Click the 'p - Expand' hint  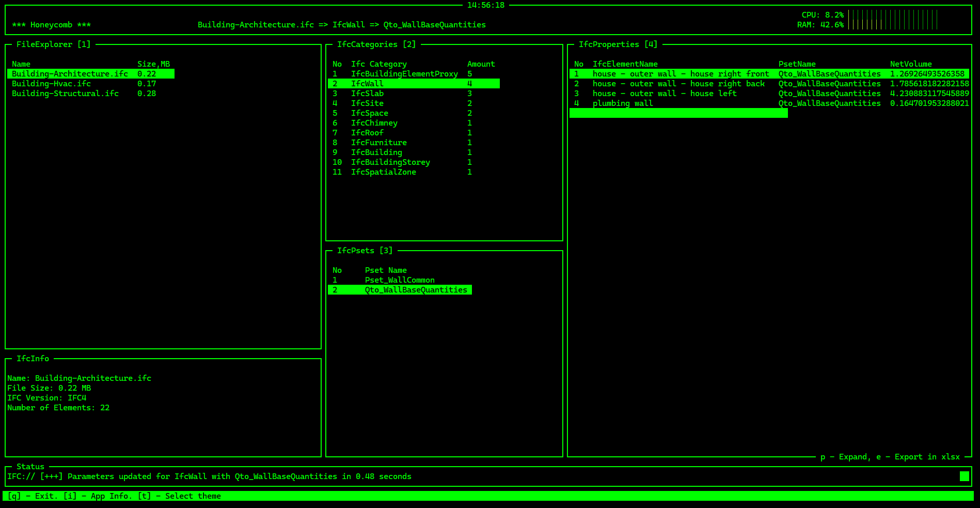(x=845, y=457)
